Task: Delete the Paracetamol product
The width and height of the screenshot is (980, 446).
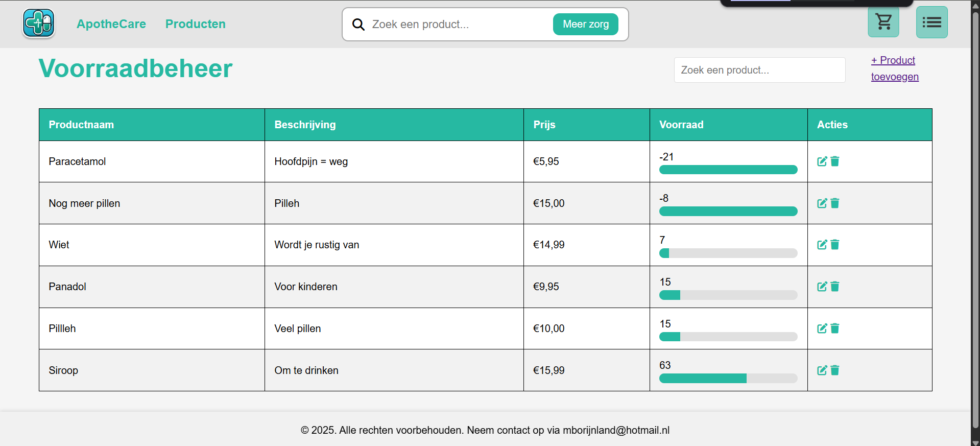Action: point(835,161)
